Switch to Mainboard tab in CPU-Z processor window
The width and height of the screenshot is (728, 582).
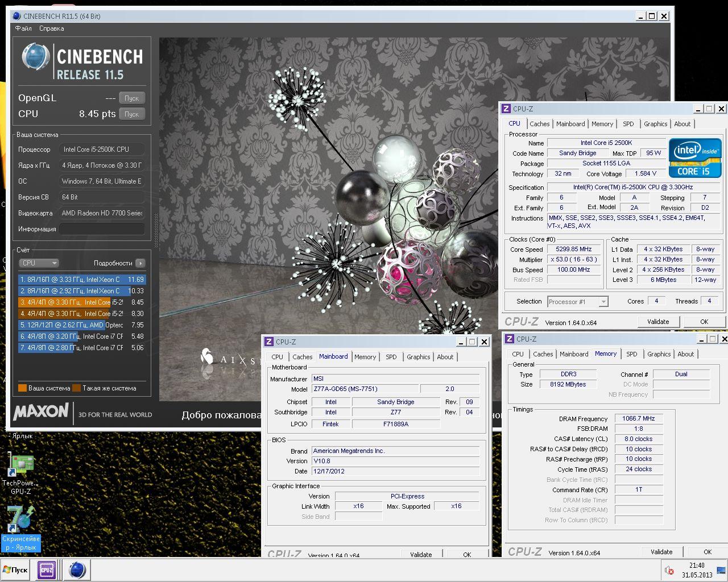pyautogui.click(x=570, y=124)
